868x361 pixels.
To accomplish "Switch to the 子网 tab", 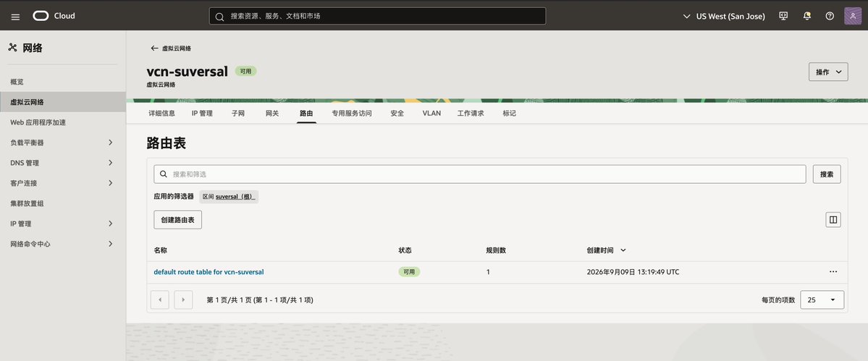I will pyautogui.click(x=238, y=114).
